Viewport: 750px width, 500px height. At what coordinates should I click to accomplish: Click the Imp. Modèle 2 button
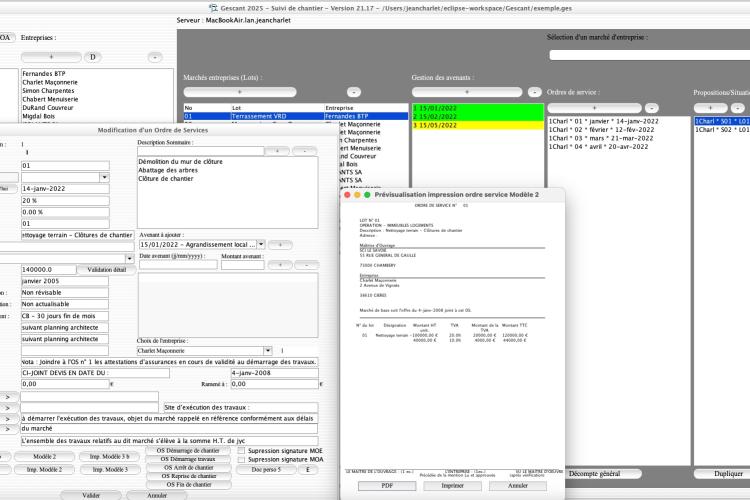(44, 470)
